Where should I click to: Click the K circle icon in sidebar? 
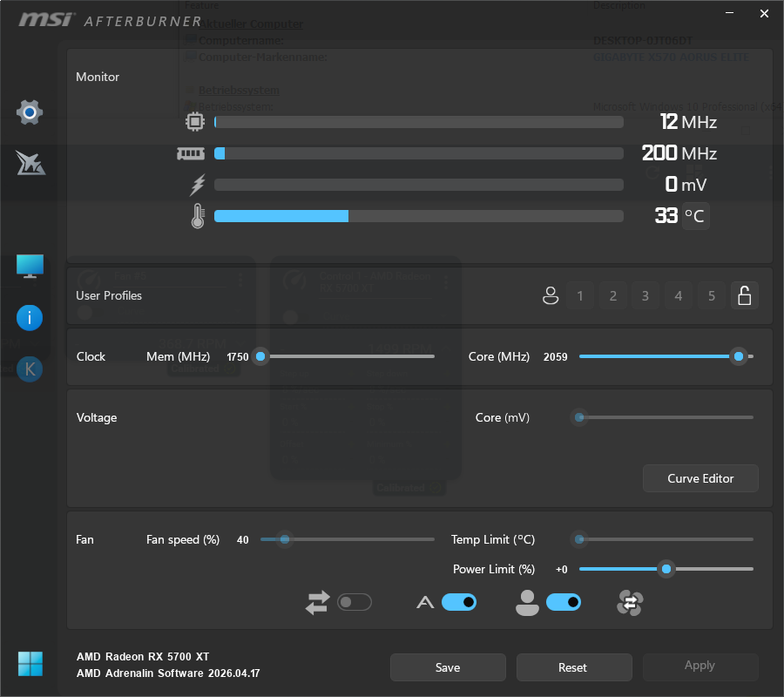tap(30, 369)
